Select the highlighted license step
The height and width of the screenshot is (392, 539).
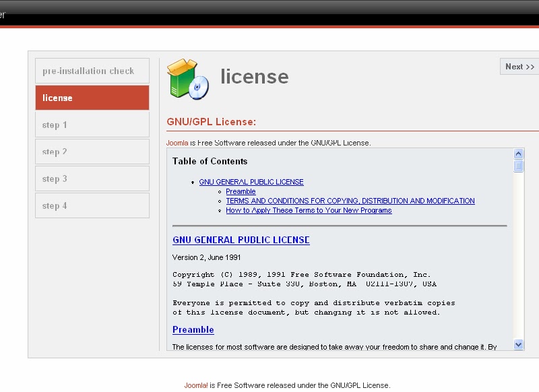(92, 98)
